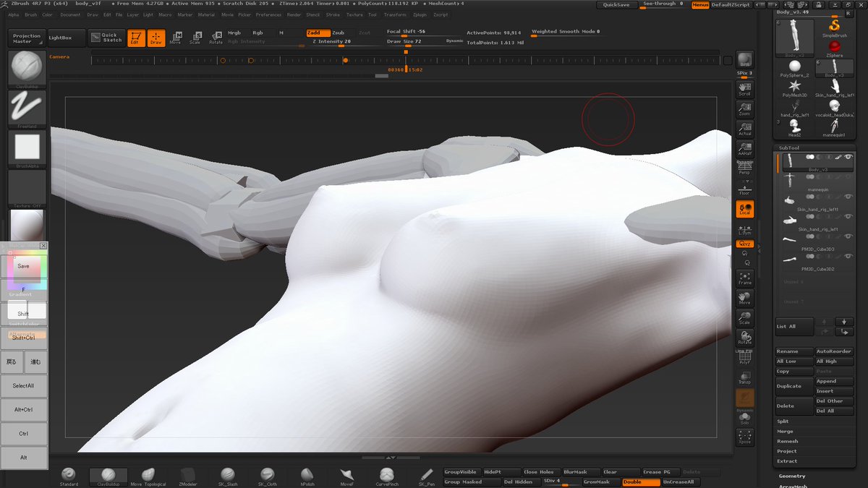868x488 pixels.
Task: Open Quick Sketch
Action: 106,38
